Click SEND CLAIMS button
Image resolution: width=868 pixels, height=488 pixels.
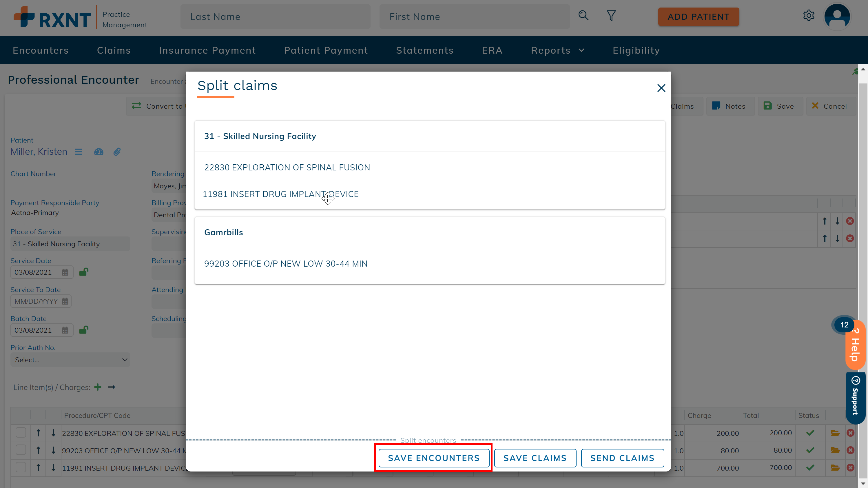pos(622,458)
